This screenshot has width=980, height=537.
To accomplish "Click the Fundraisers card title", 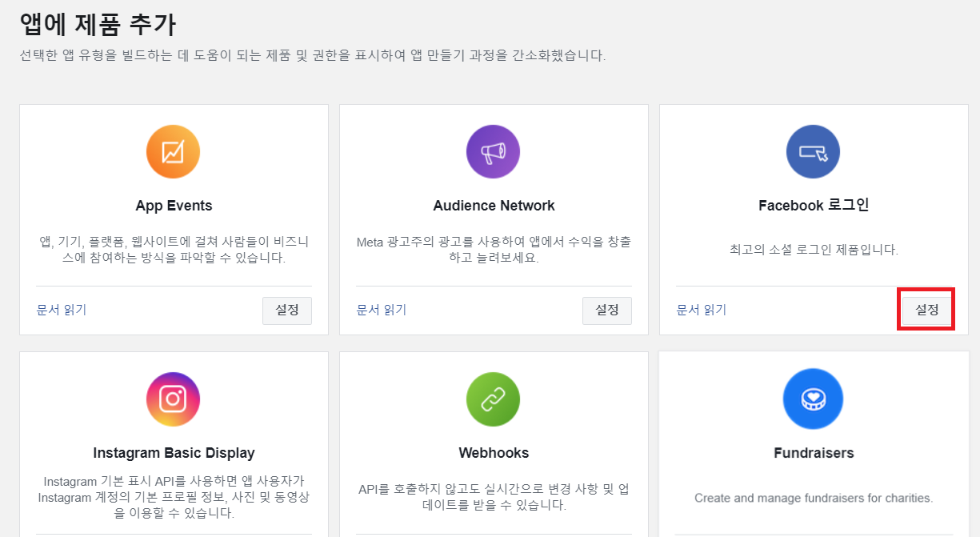I will click(814, 453).
